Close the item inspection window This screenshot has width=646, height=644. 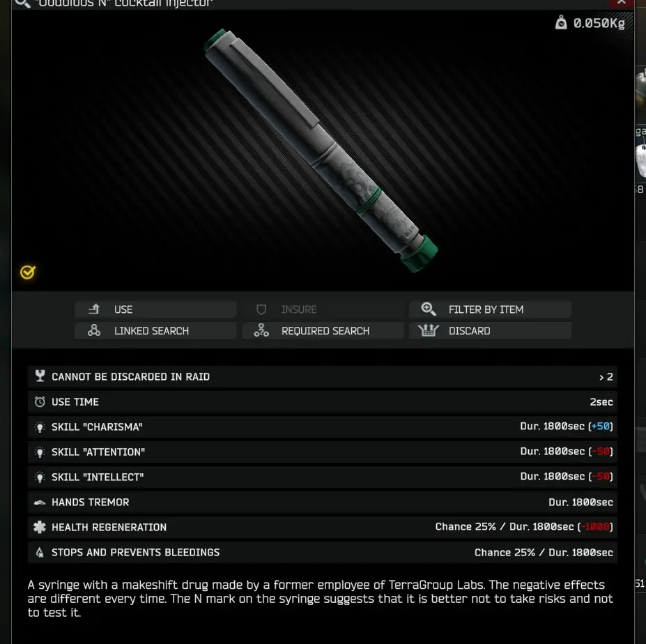(622, 3)
